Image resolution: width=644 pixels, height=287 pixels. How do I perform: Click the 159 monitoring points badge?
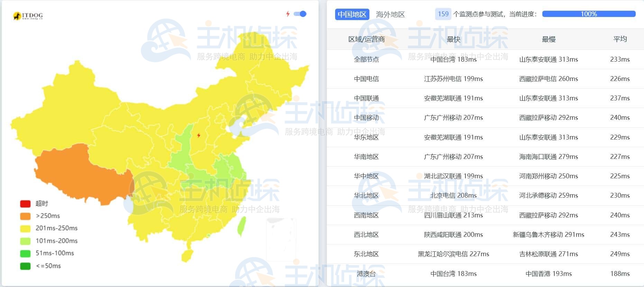tap(443, 14)
